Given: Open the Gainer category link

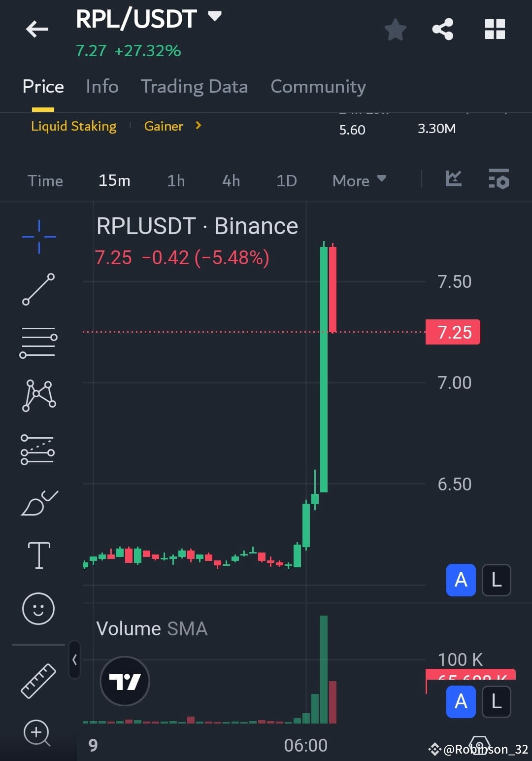Looking at the screenshot, I should [164, 126].
